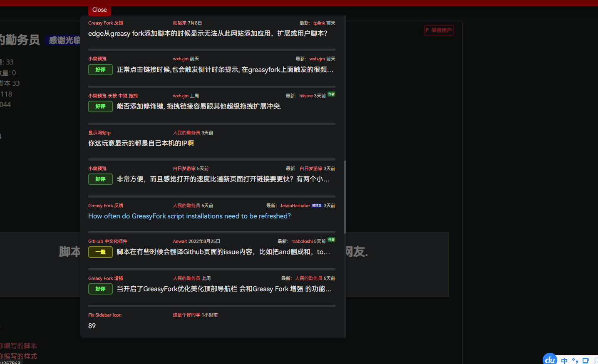
Task: Click the 好评 badge on Greasy Fork 增强 review
Action: (100, 289)
